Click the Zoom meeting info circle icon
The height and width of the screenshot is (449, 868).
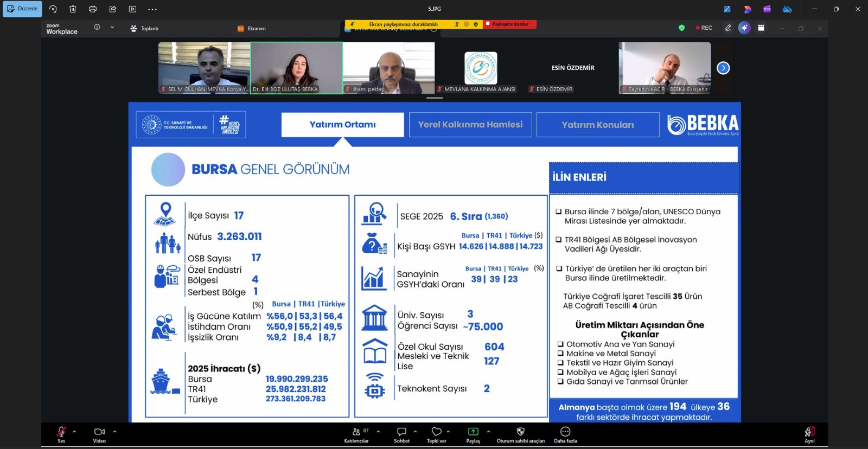click(x=97, y=27)
